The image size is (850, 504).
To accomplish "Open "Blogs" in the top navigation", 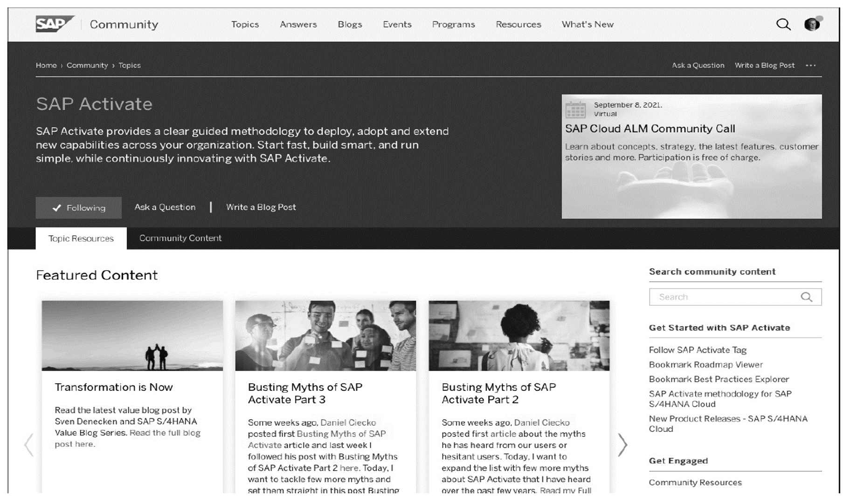I will pos(350,24).
